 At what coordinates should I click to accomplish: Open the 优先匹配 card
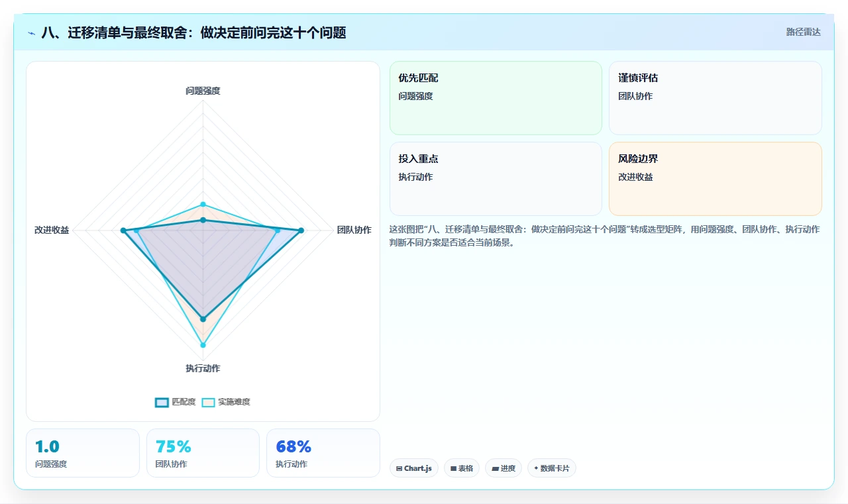(x=496, y=98)
